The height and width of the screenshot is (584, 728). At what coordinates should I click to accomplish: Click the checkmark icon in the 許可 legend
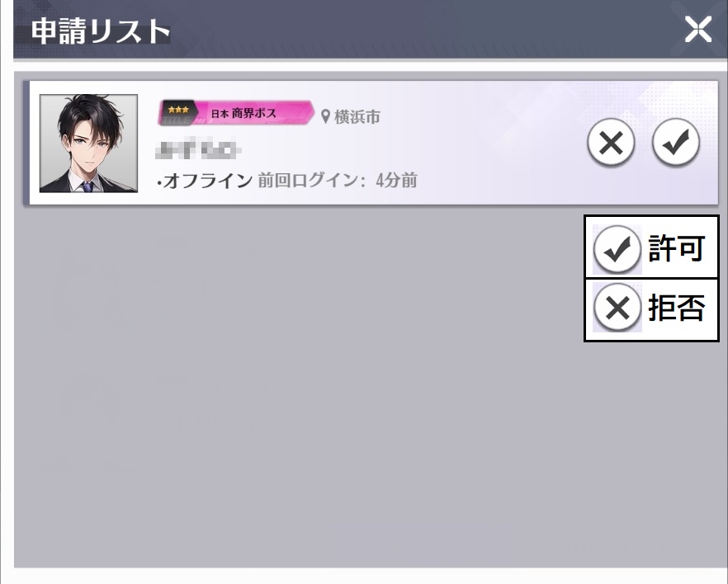[x=617, y=248]
